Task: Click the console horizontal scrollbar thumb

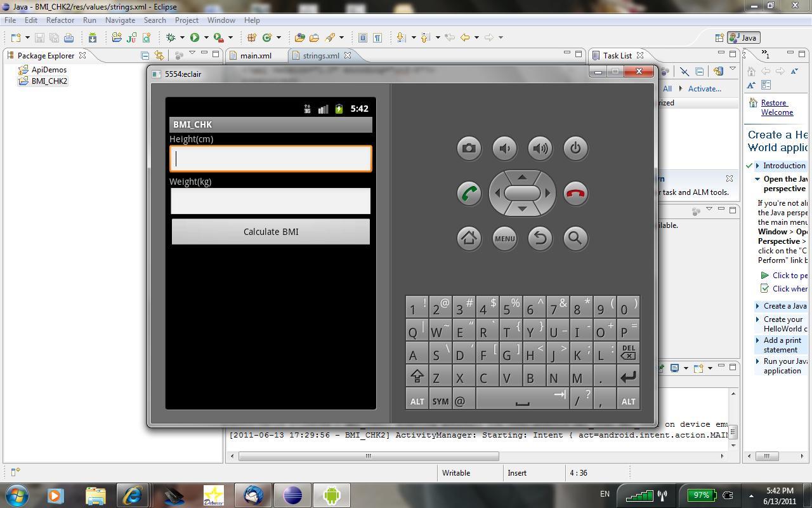Action: tap(369, 456)
